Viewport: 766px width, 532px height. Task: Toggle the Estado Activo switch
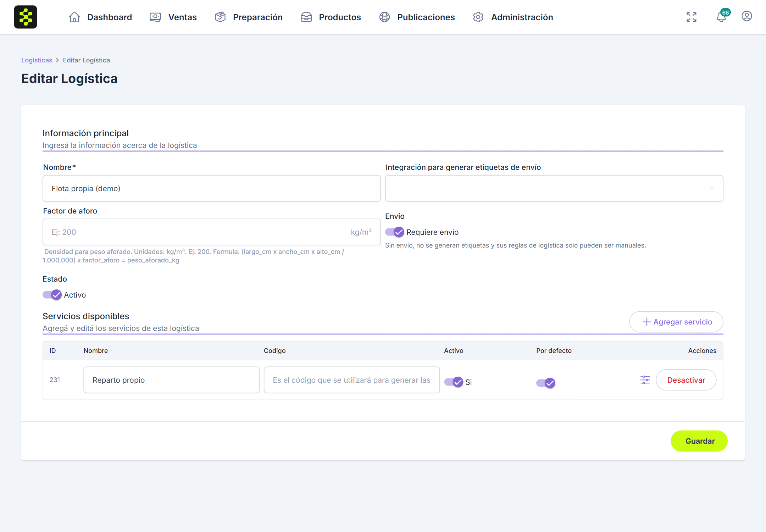[52, 295]
